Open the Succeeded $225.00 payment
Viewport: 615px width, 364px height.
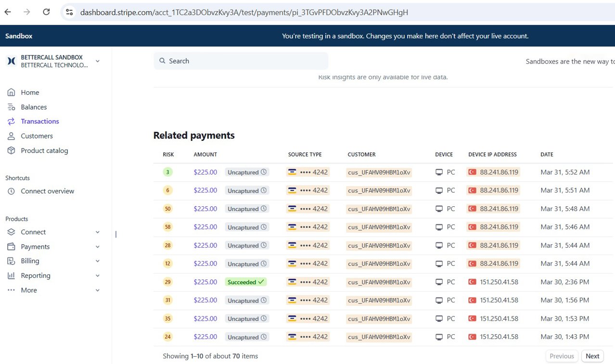[x=205, y=282]
